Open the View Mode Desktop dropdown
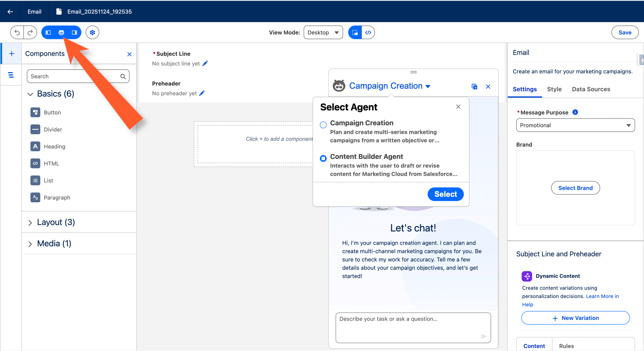The width and height of the screenshot is (644, 351). click(x=323, y=32)
